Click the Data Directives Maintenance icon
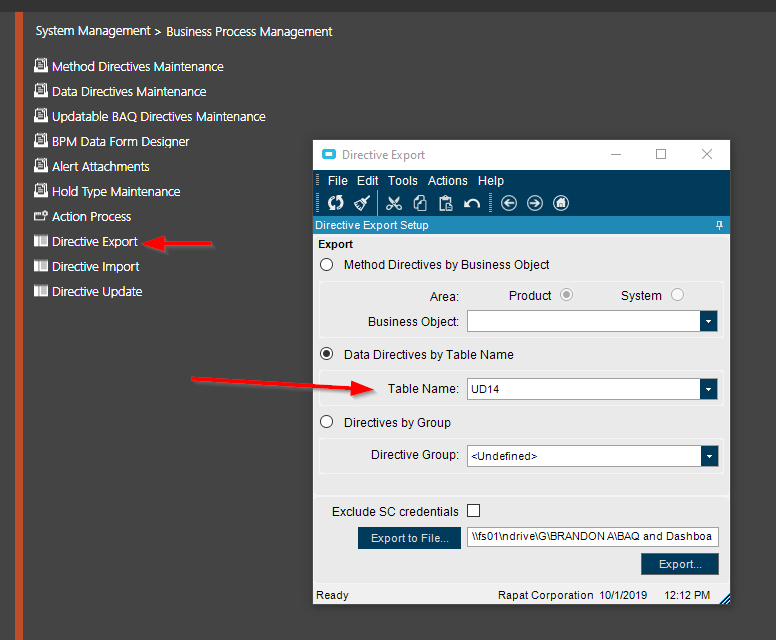The height and width of the screenshot is (640, 776). click(41, 91)
